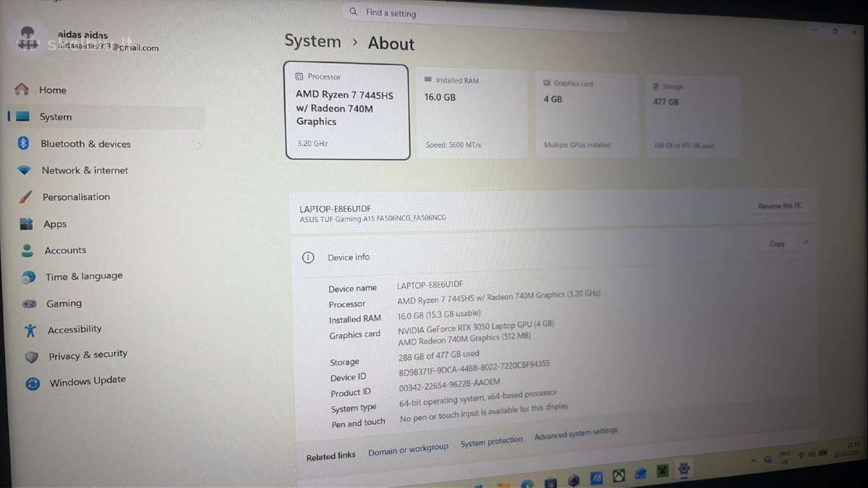Screen dimensions: 868x488
Task: Click the Settings gear icon in taskbar
Action: coord(683,469)
